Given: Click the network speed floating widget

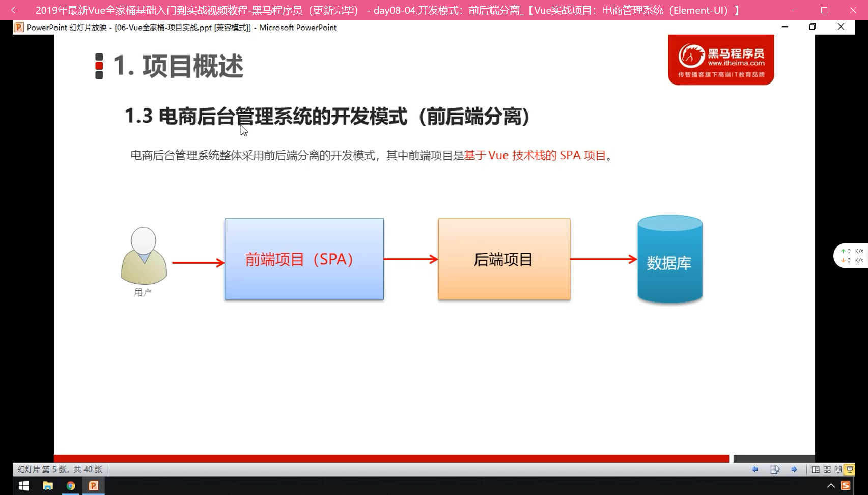Looking at the screenshot, I should click(851, 256).
